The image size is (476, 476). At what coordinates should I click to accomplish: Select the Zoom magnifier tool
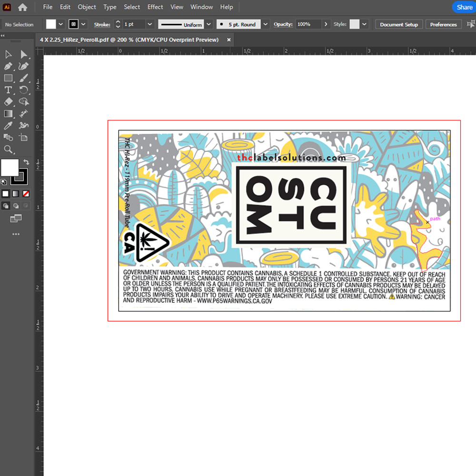coord(8,149)
